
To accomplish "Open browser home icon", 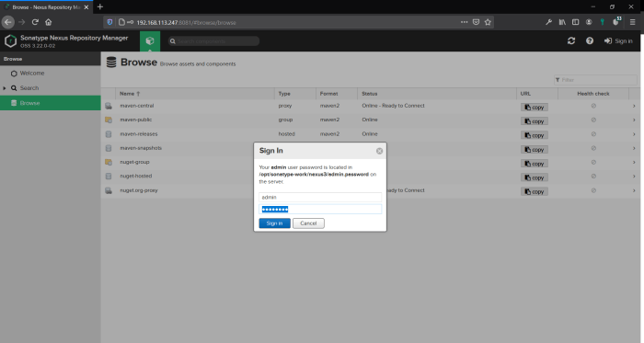I will (49, 22).
